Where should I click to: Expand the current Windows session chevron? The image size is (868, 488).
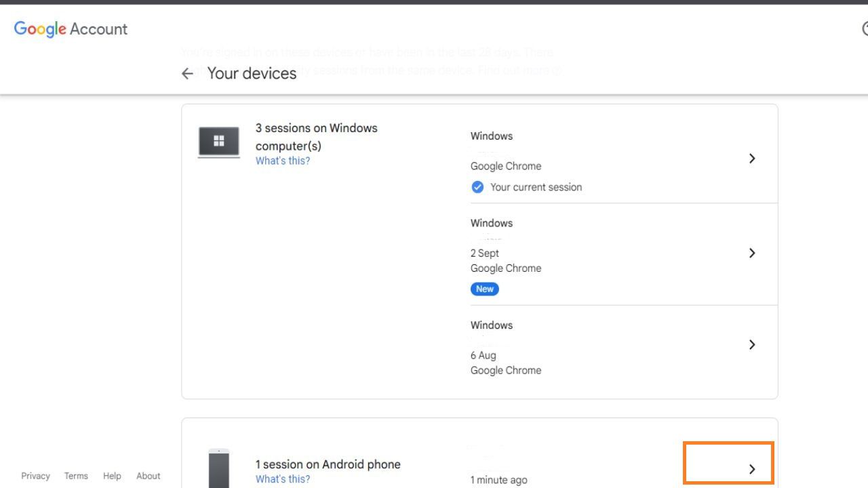tap(752, 158)
